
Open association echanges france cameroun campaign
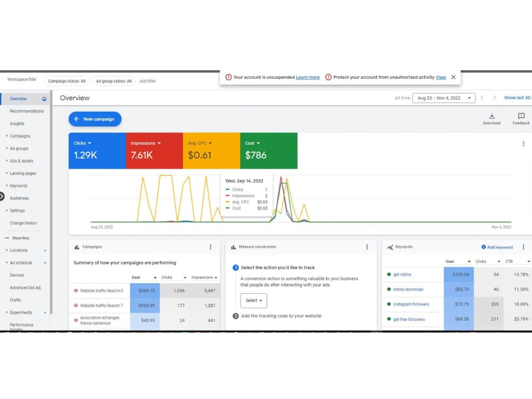(x=100, y=320)
